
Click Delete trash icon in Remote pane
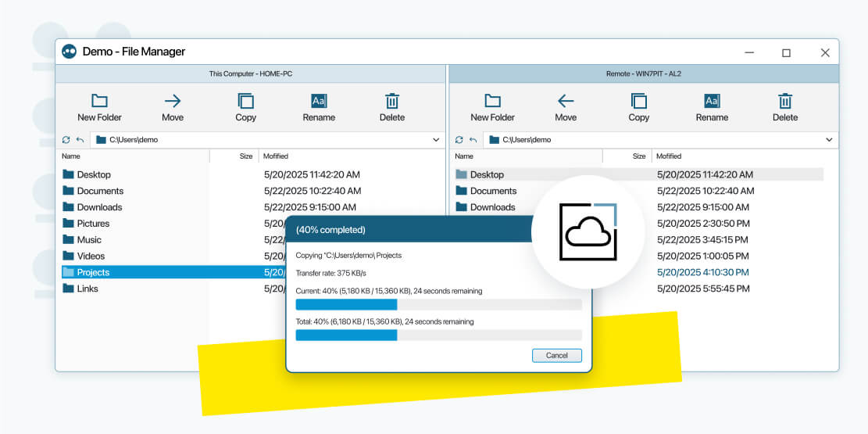(785, 101)
